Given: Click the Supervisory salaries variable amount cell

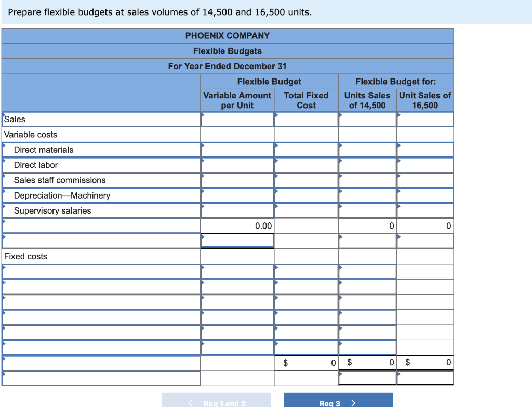Looking at the screenshot, I should click(x=237, y=210).
